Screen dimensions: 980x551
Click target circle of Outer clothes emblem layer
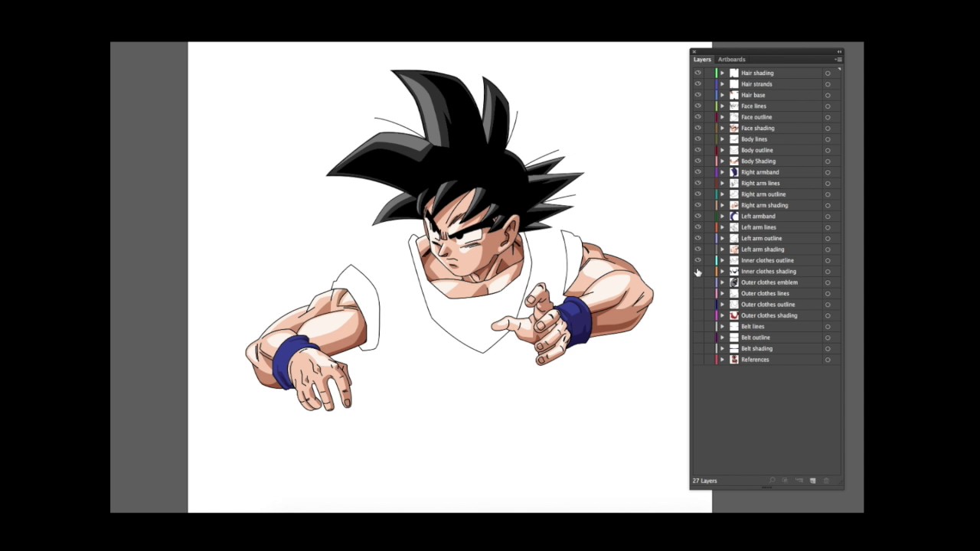coord(828,282)
